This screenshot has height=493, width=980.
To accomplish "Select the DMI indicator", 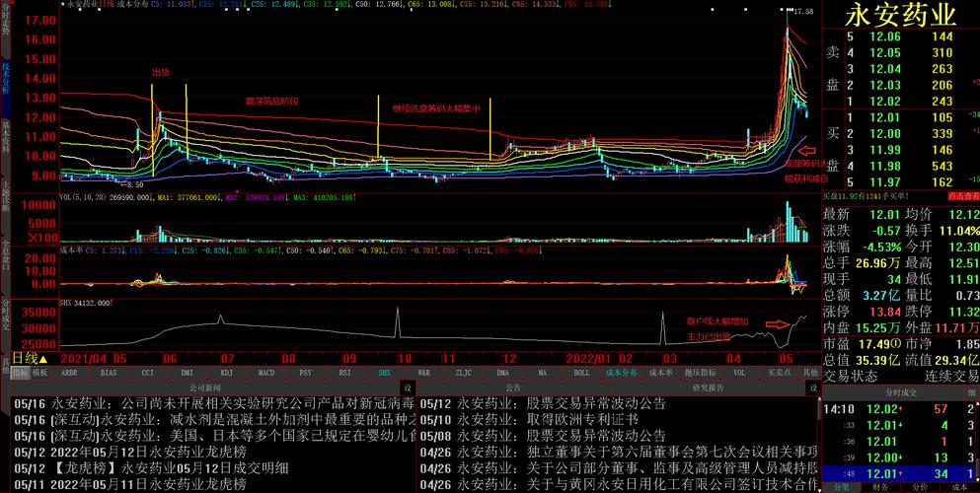I will (187, 373).
